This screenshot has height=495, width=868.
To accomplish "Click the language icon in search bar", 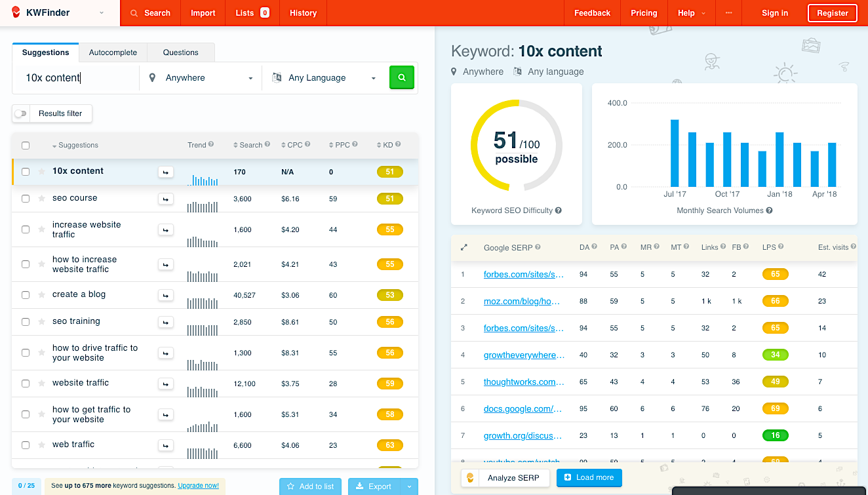I will pyautogui.click(x=277, y=77).
